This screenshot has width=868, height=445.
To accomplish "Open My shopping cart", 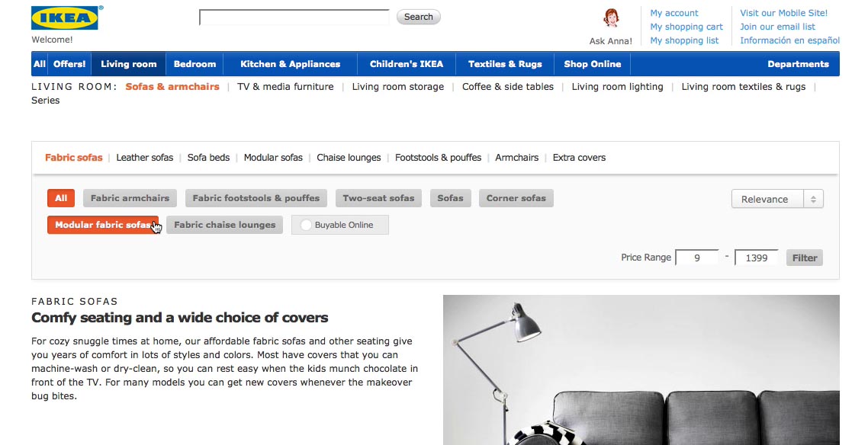I will coord(686,26).
